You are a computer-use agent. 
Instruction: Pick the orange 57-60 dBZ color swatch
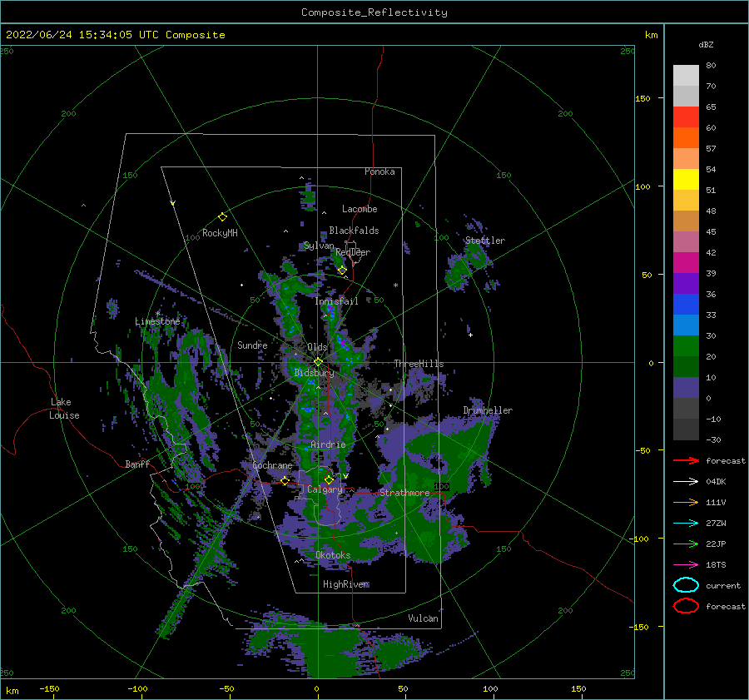[686, 137]
